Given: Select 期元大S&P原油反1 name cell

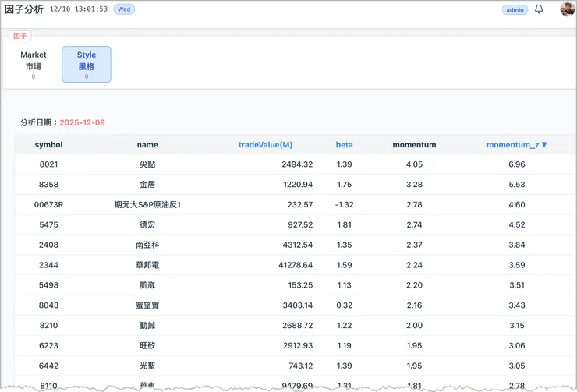Looking at the screenshot, I should (147, 204).
